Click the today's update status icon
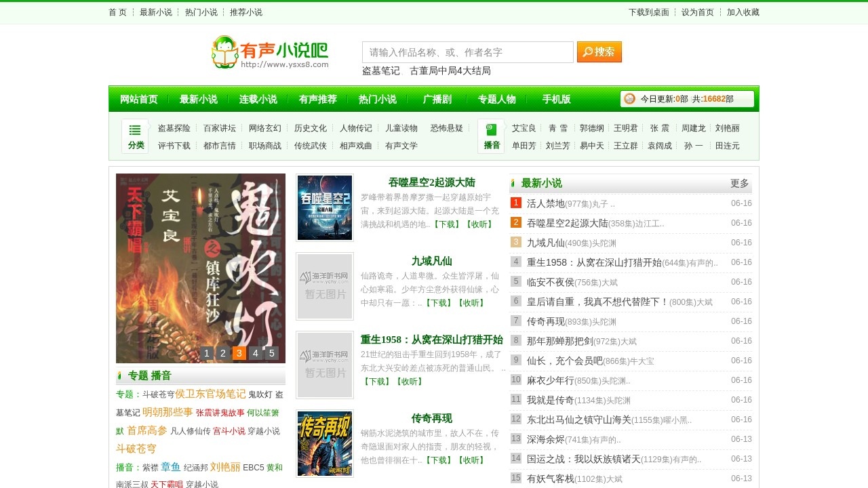This screenshot has width=868, height=488. 629,99
